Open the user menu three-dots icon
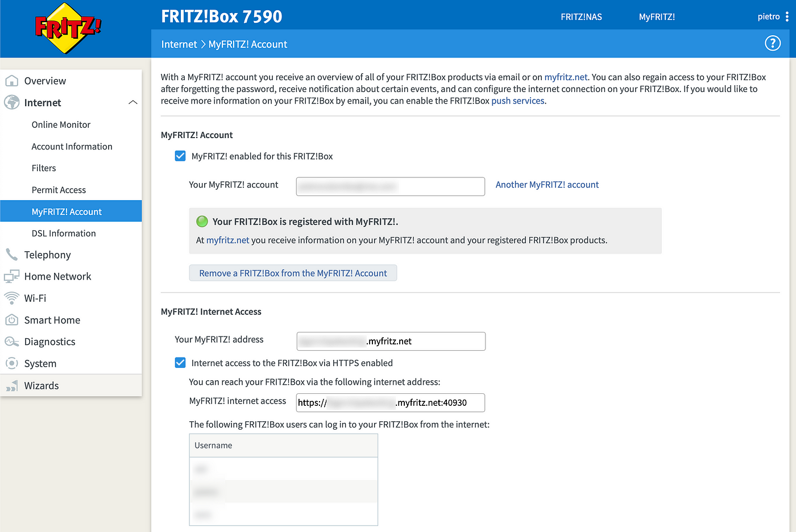This screenshot has height=532, width=796. (x=787, y=16)
